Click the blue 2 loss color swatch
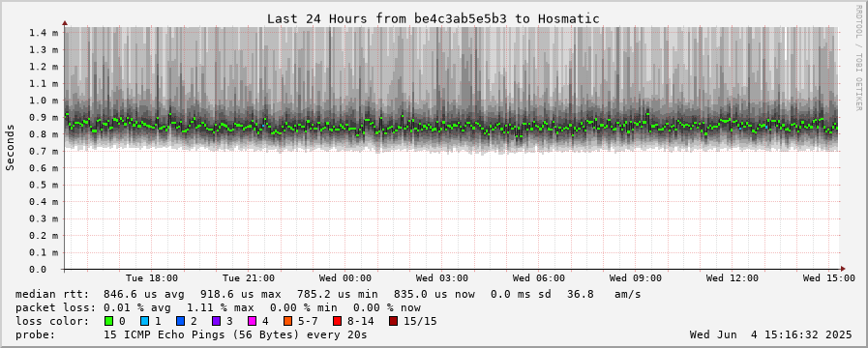This screenshot has width=868, height=348. (x=180, y=321)
